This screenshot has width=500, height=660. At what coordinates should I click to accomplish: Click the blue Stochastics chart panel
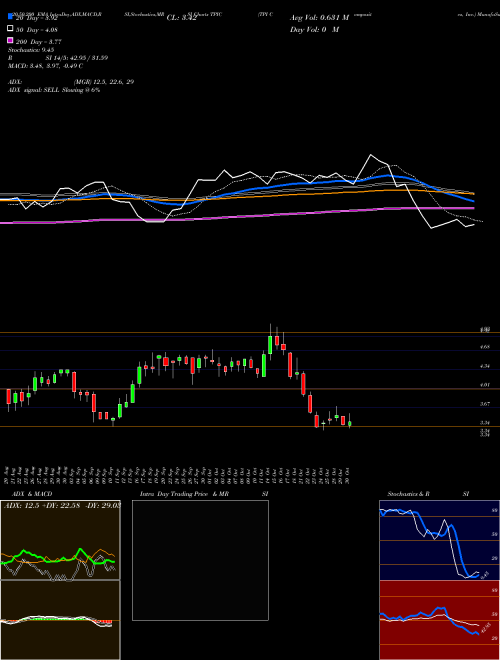coord(439,540)
